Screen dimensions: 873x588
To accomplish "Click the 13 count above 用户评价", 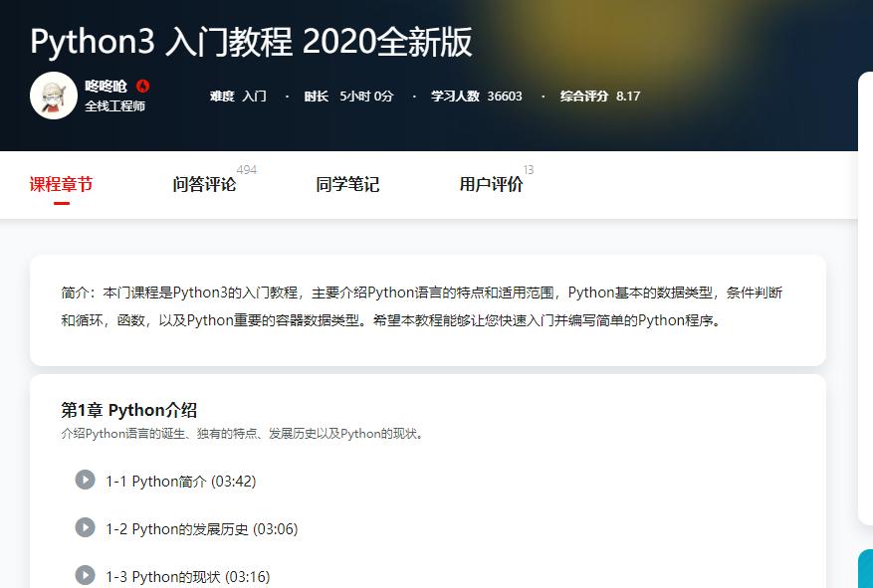I will click(529, 169).
